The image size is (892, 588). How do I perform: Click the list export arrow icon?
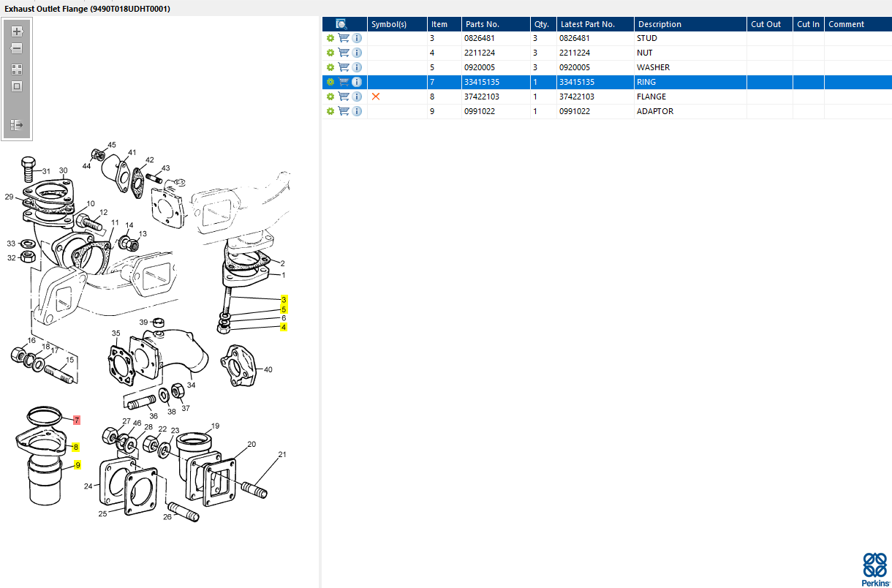pyautogui.click(x=17, y=126)
